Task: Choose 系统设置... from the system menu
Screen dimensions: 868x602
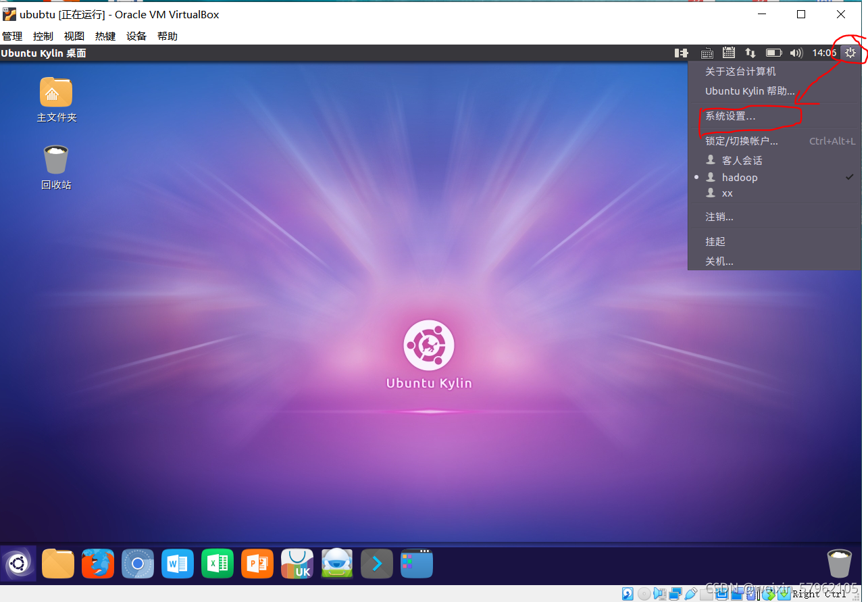Action: 774,116
